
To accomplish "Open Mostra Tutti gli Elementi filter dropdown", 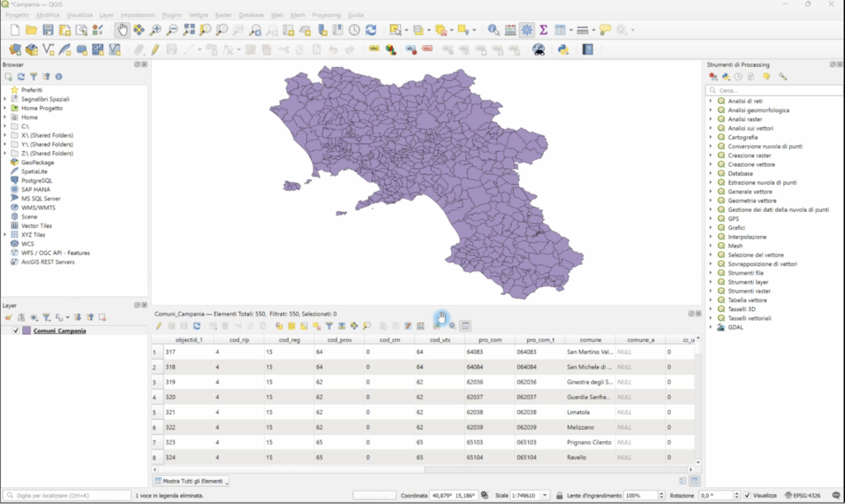I will 191,481.
